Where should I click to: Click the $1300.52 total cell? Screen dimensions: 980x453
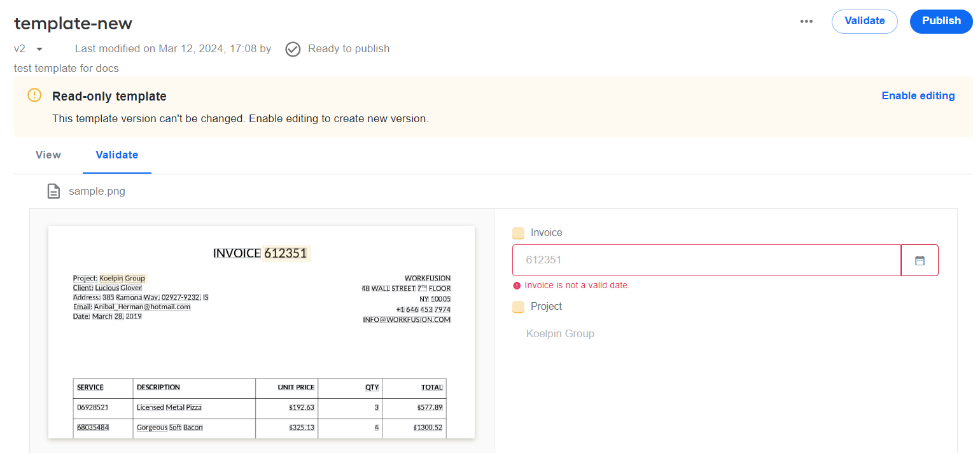428,428
